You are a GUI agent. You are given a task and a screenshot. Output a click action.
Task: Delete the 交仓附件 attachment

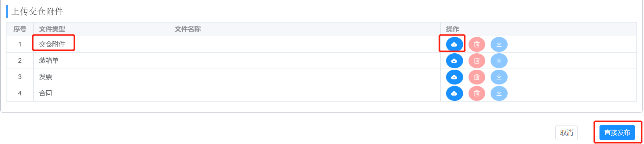point(477,44)
